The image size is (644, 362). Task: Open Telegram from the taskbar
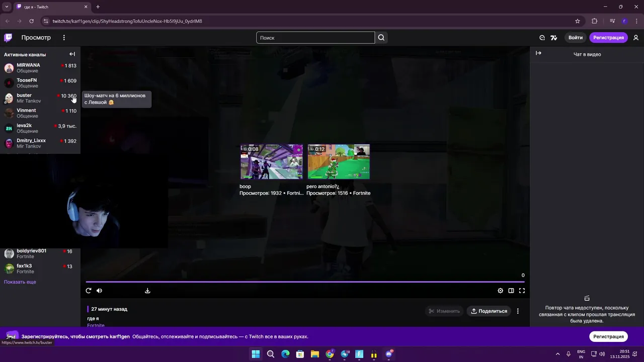pyautogui.click(x=345, y=354)
